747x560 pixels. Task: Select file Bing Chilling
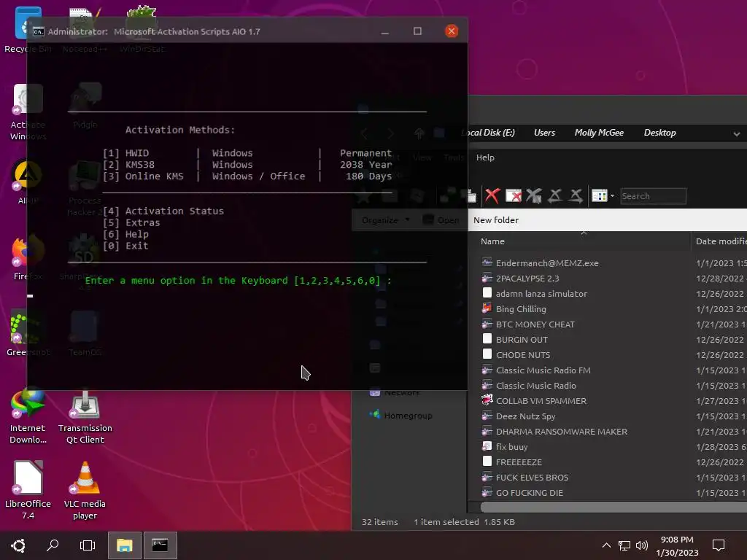coord(521,309)
